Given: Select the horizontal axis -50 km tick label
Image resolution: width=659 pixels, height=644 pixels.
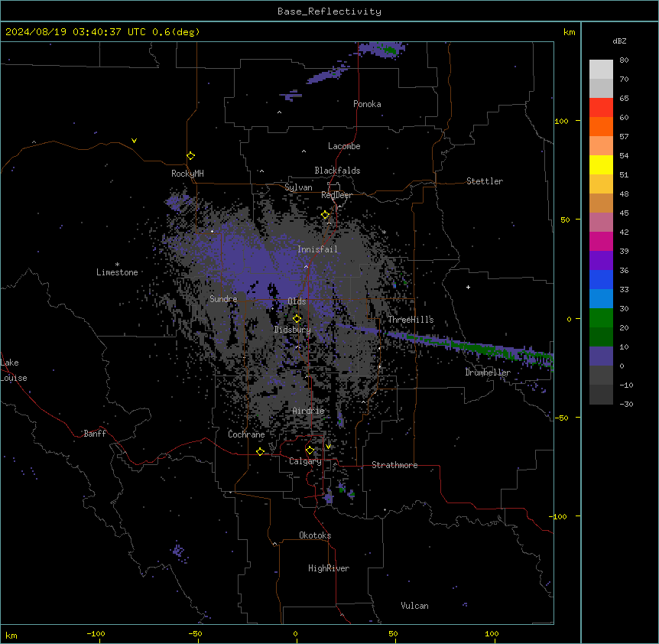Looking at the screenshot, I should pos(195,633).
